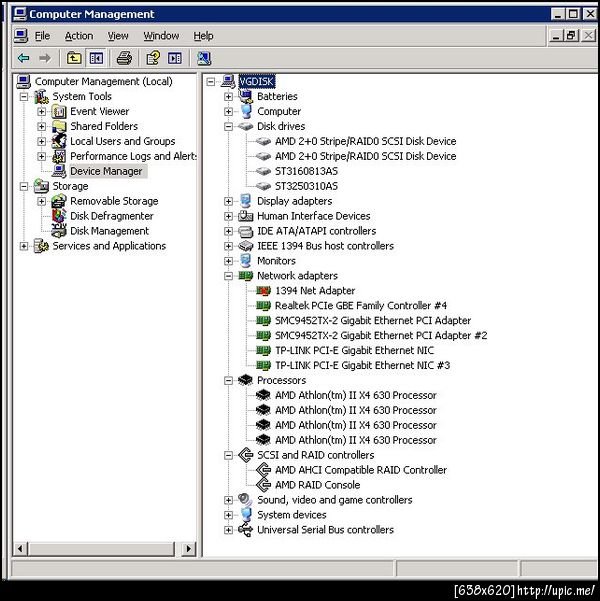The height and width of the screenshot is (601, 600).
Task: Click the Forward arrow toolbar button
Action: (45, 58)
